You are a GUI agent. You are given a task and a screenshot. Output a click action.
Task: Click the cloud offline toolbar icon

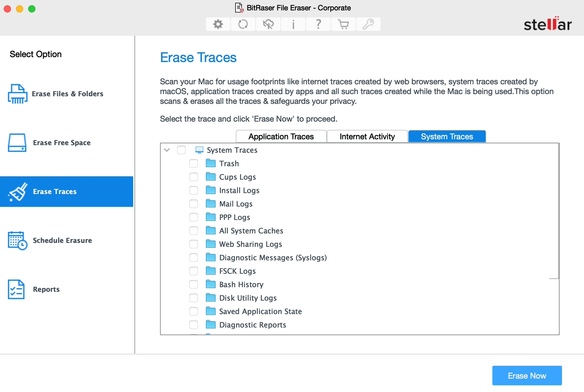[268, 24]
